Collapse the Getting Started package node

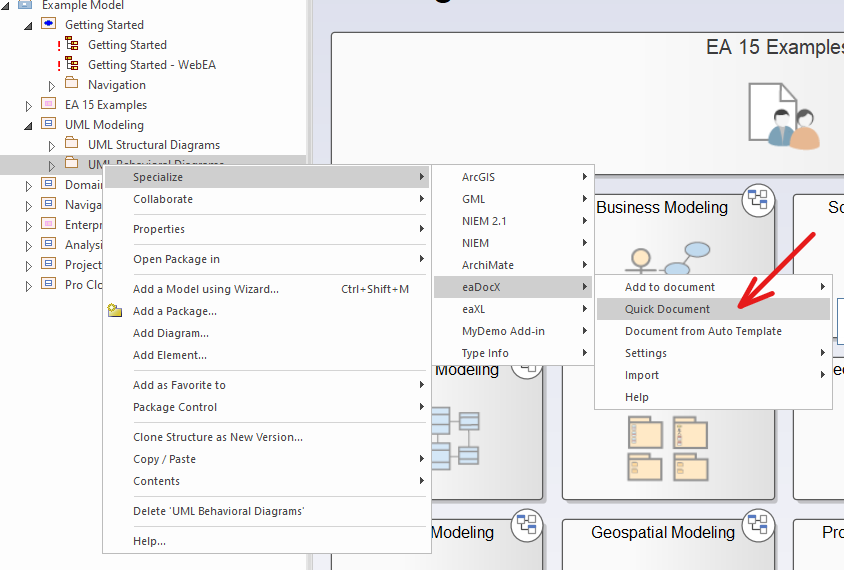(x=28, y=25)
